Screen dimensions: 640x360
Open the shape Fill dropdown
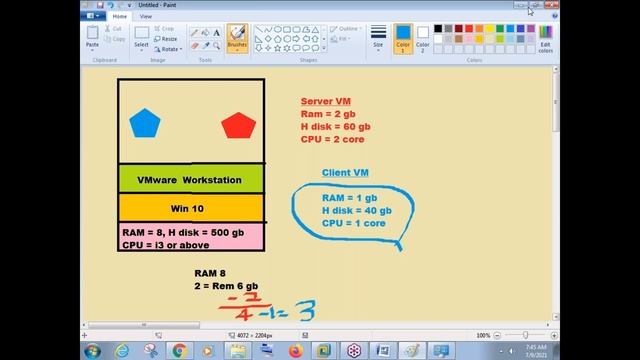tap(341, 39)
